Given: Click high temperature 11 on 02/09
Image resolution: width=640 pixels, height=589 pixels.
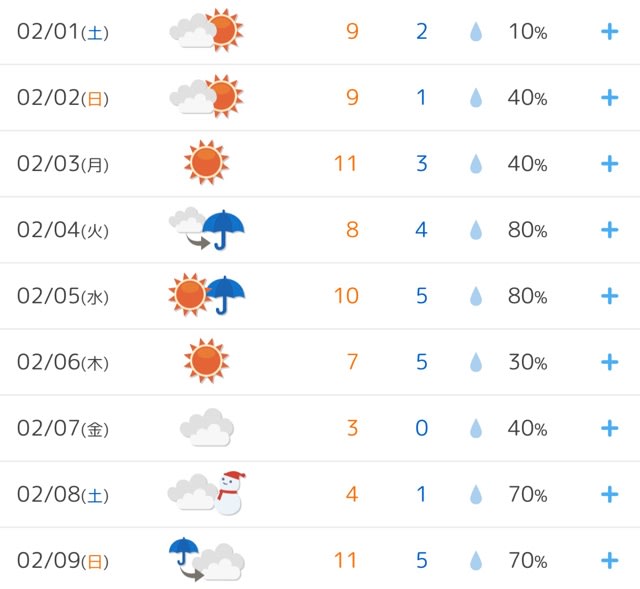Looking at the screenshot, I should click(345, 560).
